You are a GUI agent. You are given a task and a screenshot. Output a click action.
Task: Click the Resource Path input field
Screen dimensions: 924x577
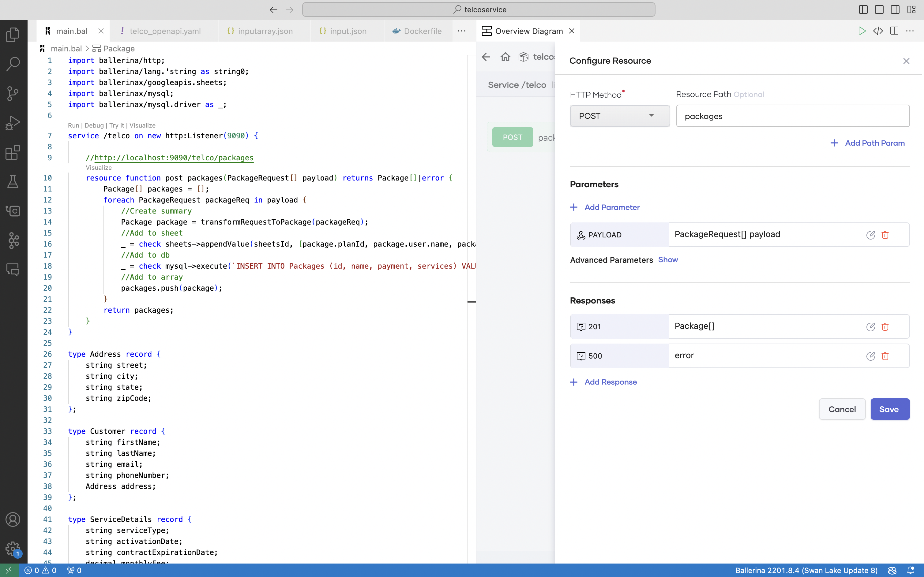tap(793, 116)
